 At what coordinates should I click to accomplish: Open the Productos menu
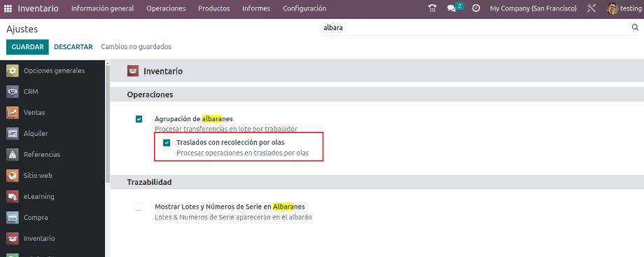point(214,8)
